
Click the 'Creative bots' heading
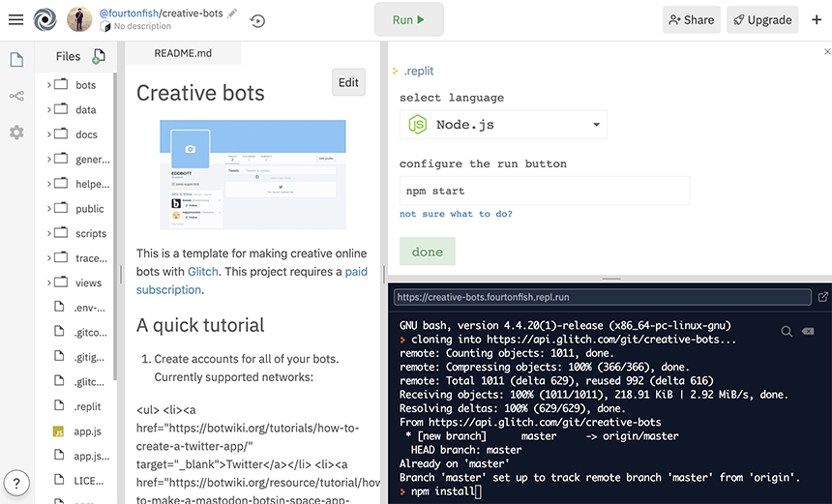pyautogui.click(x=200, y=93)
